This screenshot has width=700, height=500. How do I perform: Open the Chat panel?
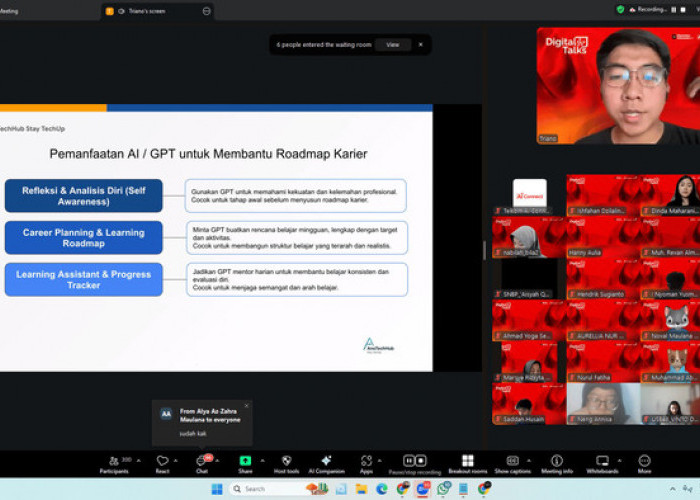pyautogui.click(x=202, y=461)
